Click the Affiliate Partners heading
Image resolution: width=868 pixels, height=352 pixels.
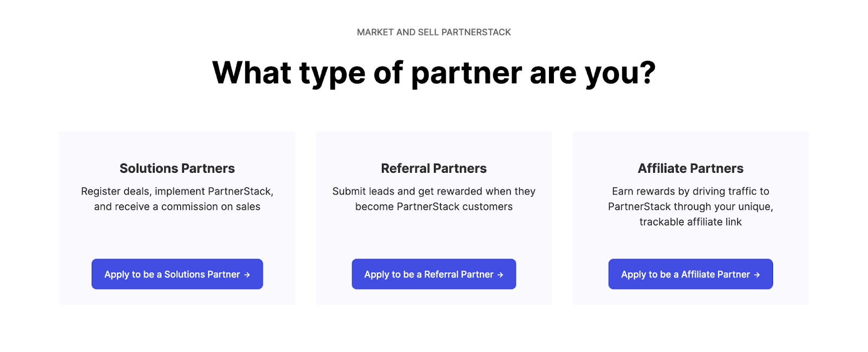[690, 168]
